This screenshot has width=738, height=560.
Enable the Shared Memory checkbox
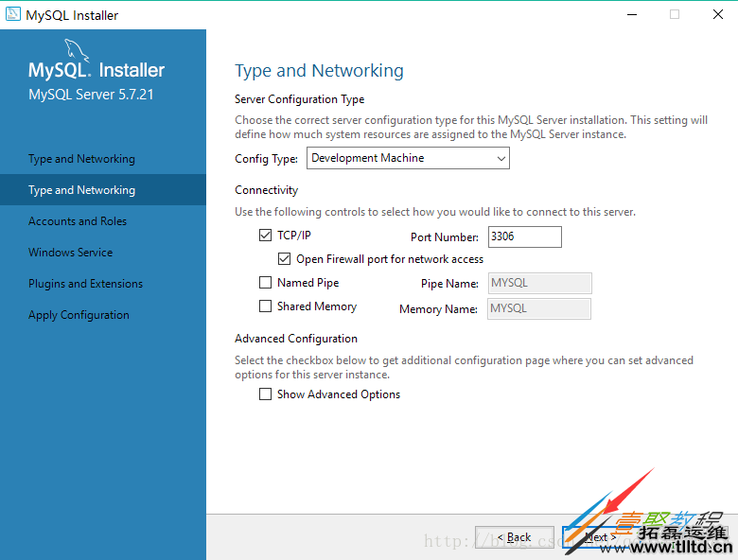point(266,306)
